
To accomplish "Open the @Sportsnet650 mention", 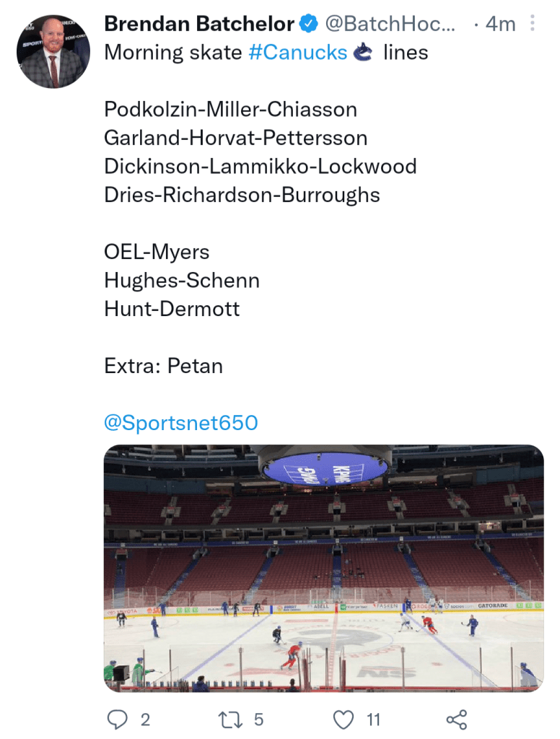I will (x=181, y=423).
